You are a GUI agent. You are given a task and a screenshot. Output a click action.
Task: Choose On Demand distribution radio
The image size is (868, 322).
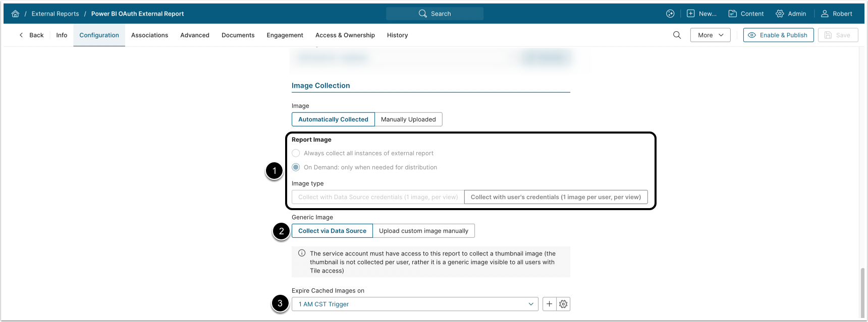pos(296,167)
